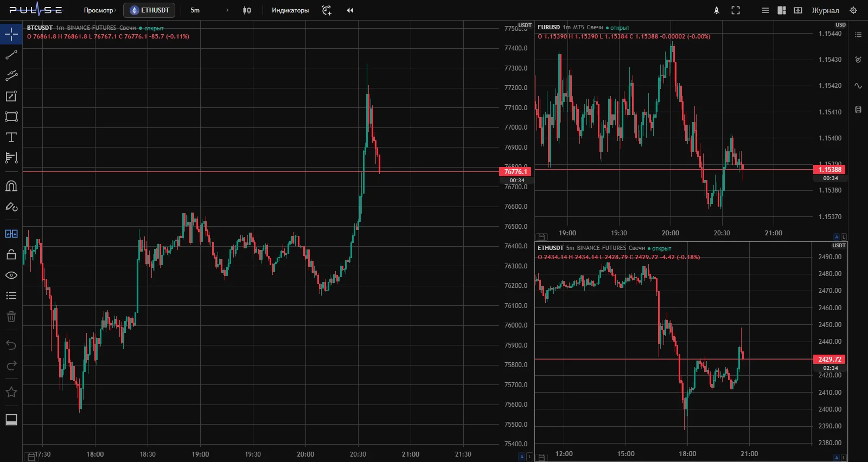868x462 pixels.
Task: Open the Индикаторы menu
Action: click(x=290, y=10)
